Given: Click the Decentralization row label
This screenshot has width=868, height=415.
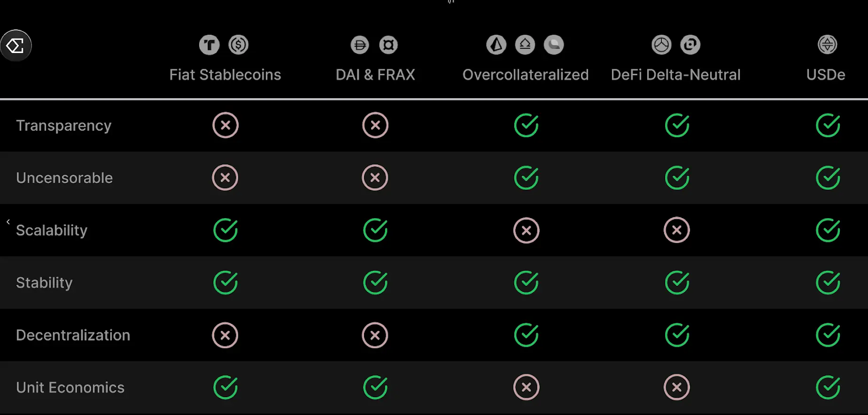Looking at the screenshot, I should tap(73, 335).
